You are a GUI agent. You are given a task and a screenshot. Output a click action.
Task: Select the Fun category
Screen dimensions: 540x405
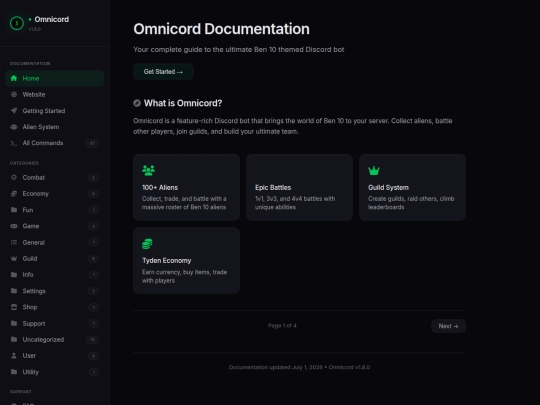54,210
